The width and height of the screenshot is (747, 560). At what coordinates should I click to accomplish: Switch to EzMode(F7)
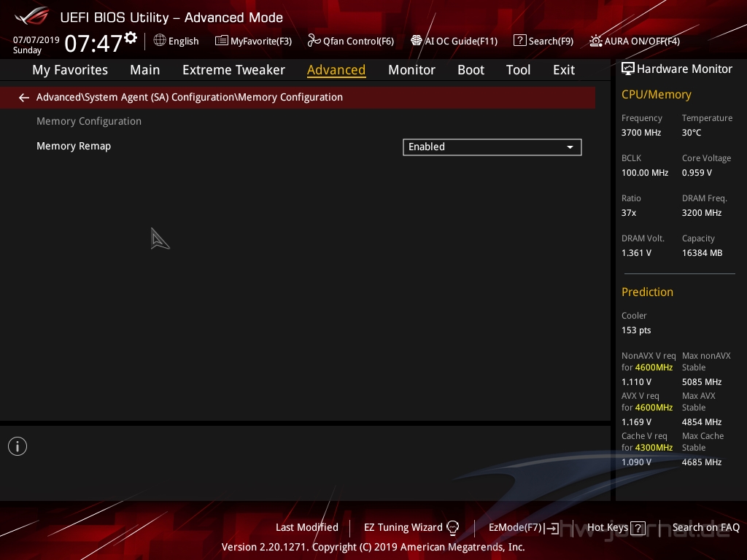pos(524,528)
